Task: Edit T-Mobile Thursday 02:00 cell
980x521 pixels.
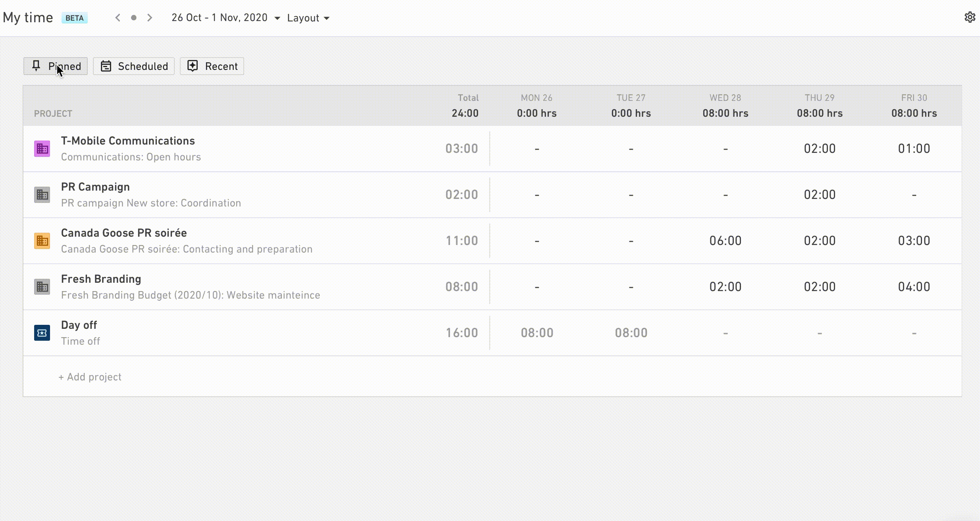Action: 820,149
